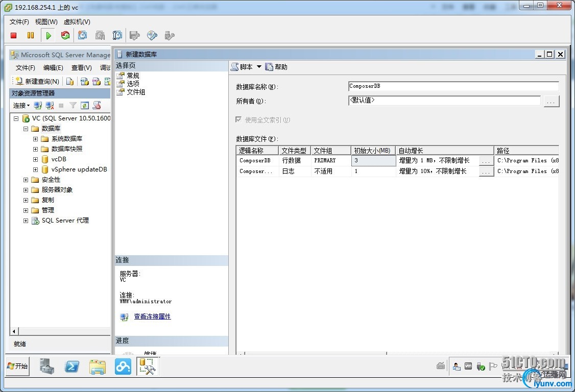Image resolution: width=575 pixels, height=392 pixels.
Task: Open the 虚拟机(V) menu
Action: [x=77, y=22]
